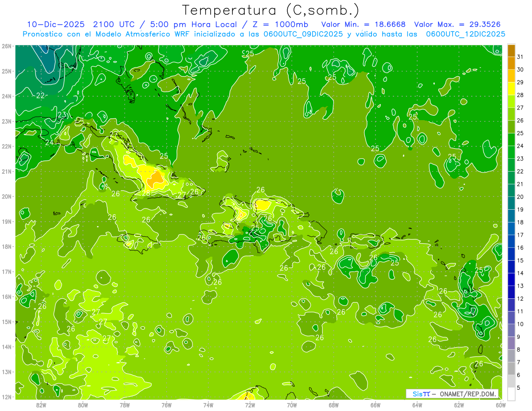Screen dimensions: 532x411
Task: Click the 76W longitude axis label
Action: (166, 405)
